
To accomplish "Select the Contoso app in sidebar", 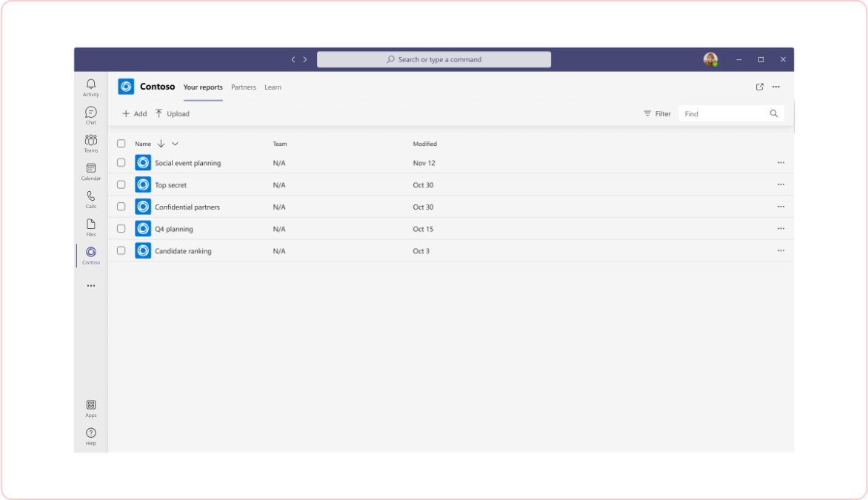I will coord(91,256).
